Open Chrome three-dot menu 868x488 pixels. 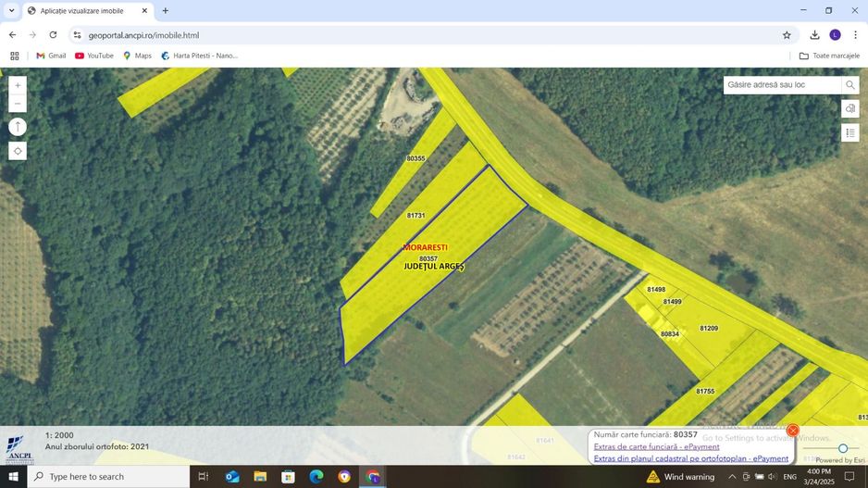tap(855, 35)
